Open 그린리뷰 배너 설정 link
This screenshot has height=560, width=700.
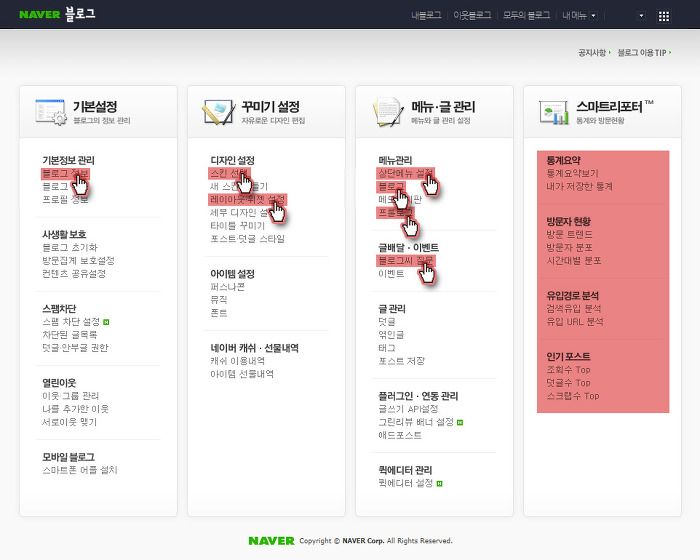pos(416,422)
